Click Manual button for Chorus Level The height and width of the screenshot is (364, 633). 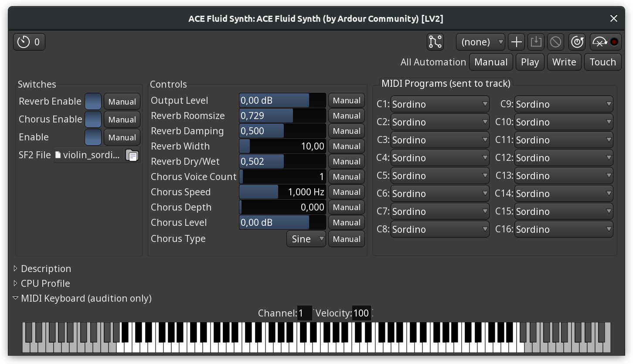(x=347, y=223)
